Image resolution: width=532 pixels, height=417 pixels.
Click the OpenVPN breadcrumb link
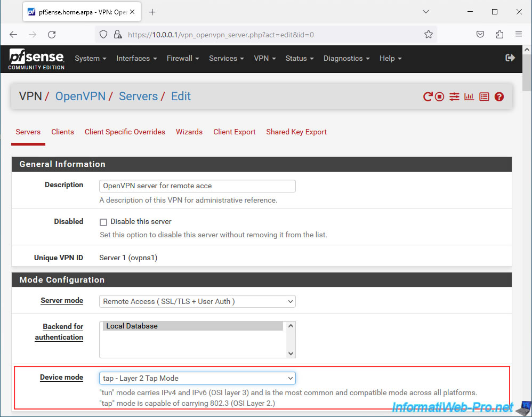(80, 97)
